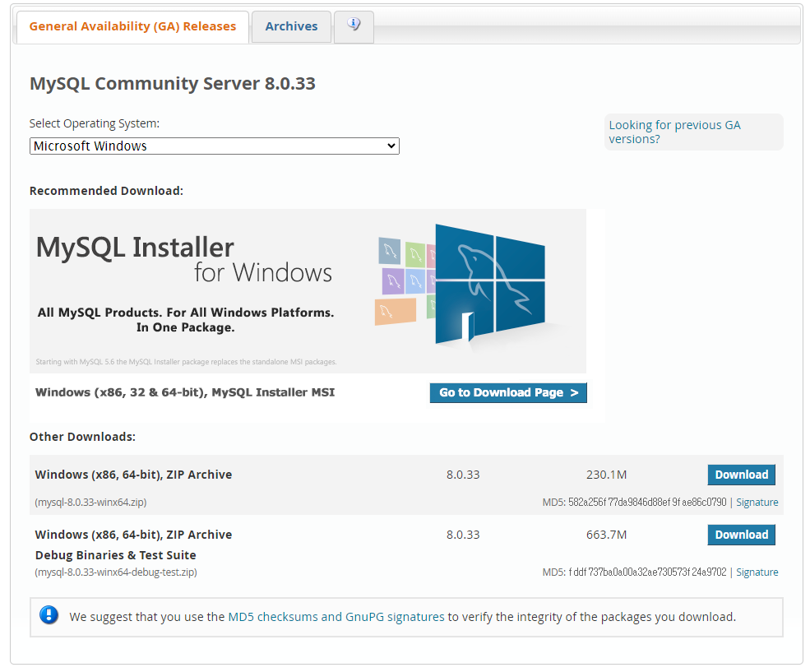Click the info icon tab beside Archives
The image size is (810, 672).
coord(354,25)
